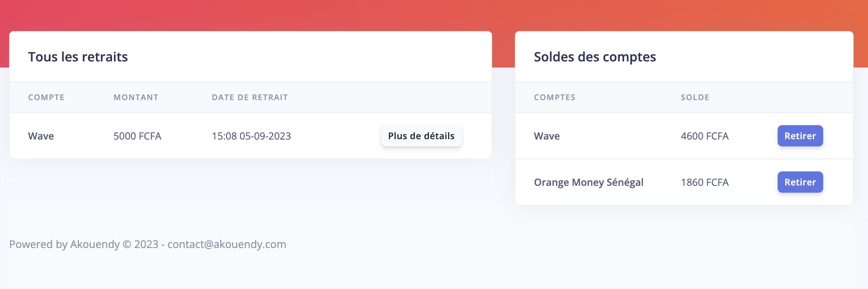Select the COMPTE column header
This screenshot has height=289, width=868.
pos(46,97)
